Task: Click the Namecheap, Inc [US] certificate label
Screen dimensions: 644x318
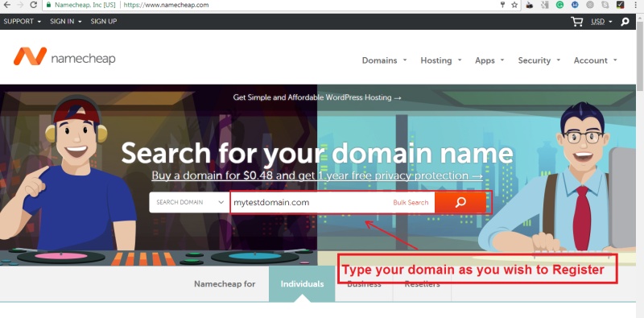Action: (85, 6)
